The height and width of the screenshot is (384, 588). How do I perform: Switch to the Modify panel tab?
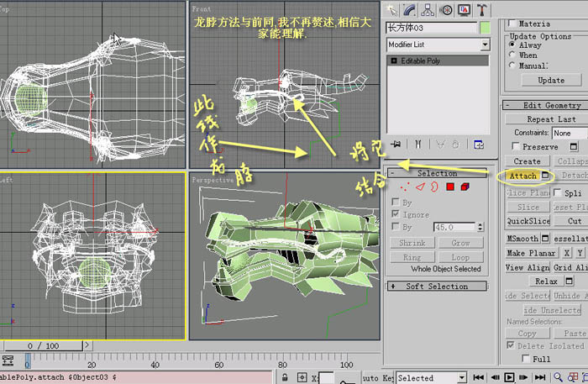410,10
